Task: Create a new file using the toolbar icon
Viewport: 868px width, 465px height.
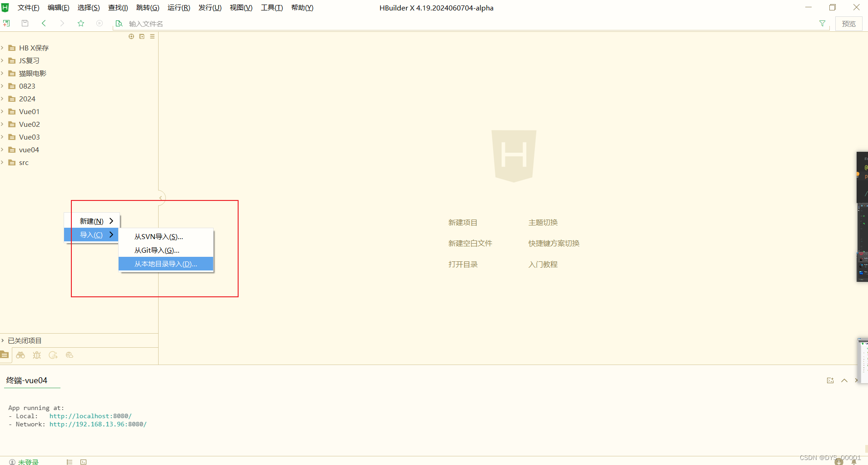Action: pos(6,23)
